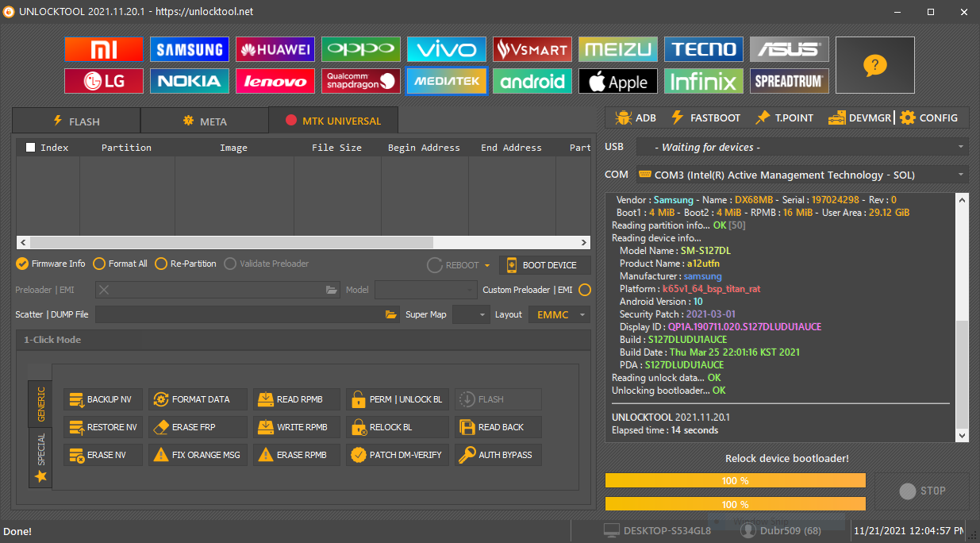Click the partition table horizontal scrollbar
This screenshot has width=980, height=543.
[x=303, y=242]
